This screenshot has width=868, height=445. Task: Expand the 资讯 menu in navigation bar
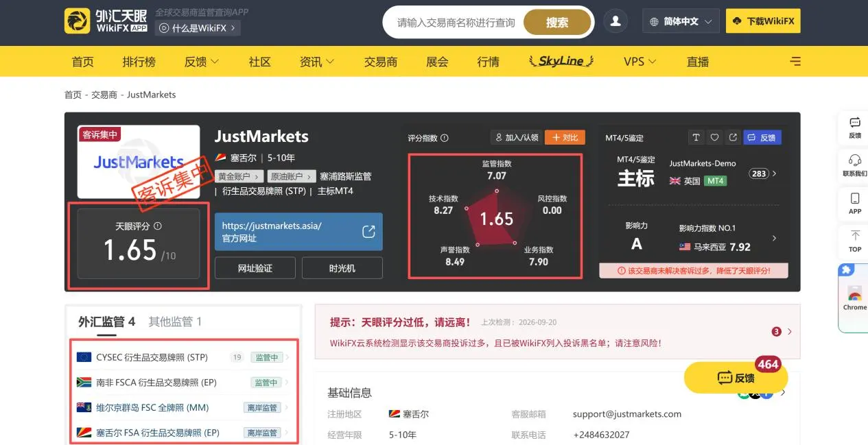316,62
